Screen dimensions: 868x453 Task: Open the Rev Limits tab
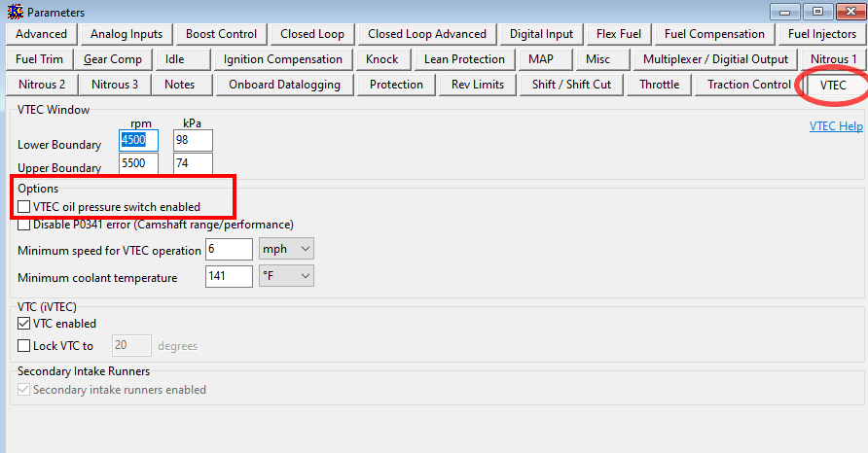point(478,86)
